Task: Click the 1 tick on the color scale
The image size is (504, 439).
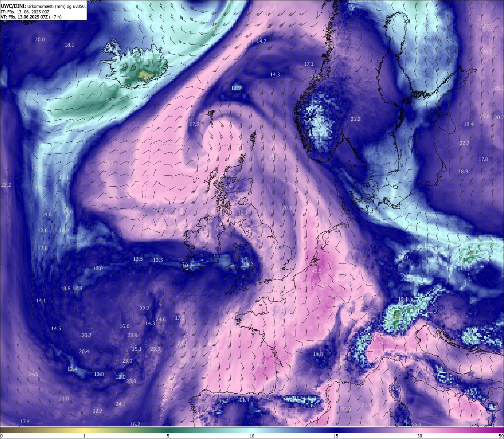Action: (84, 436)
